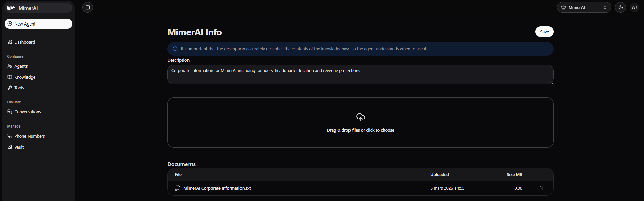This screenshot has height=201, width=644.
Task: Open Phone Numbers under Manage
Action: pos(29,136)
